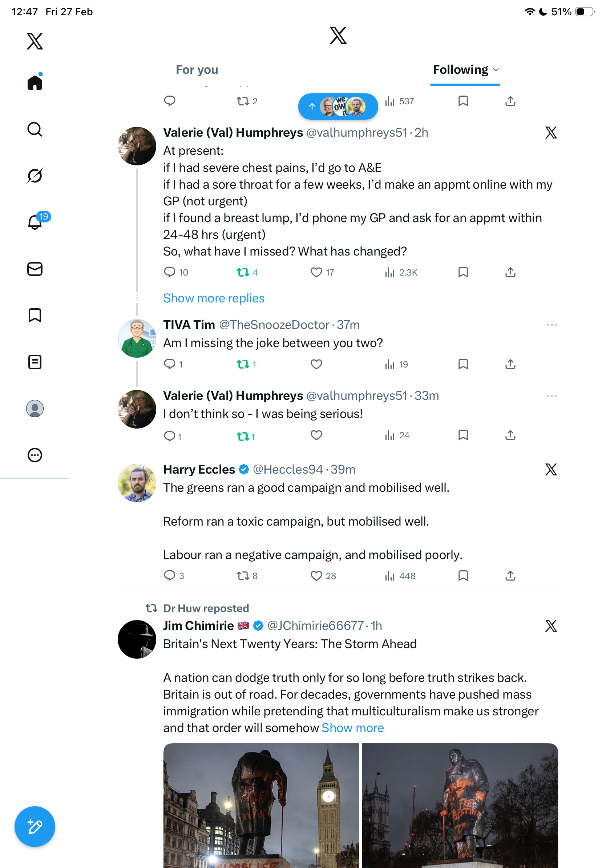Expand the Following tab chevron
The width and height of the screenshot is (606, 868).
point(496,70)
